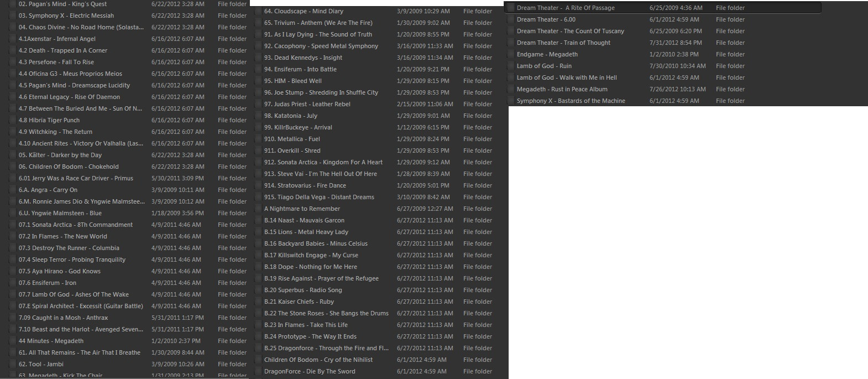Select the folder icon for '07.2 In Flames - The New World'
The width and height of the screenshot is (868, 379).
(13, 236)
